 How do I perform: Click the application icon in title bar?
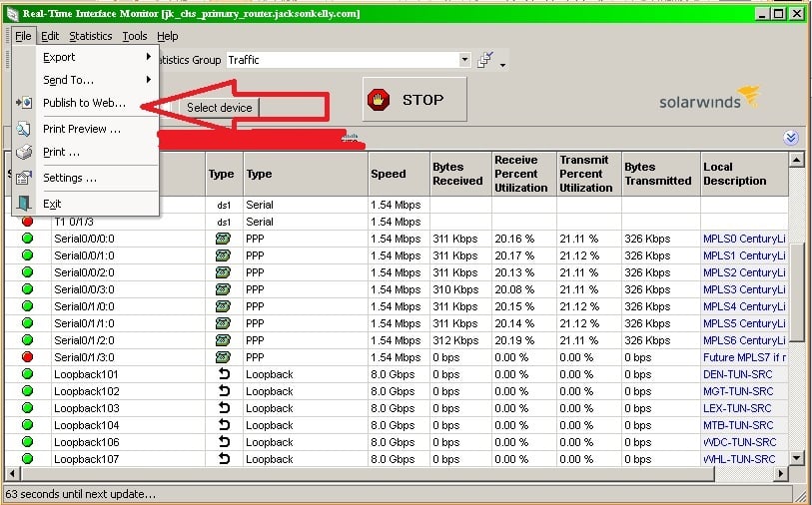(x=12, y=14)
